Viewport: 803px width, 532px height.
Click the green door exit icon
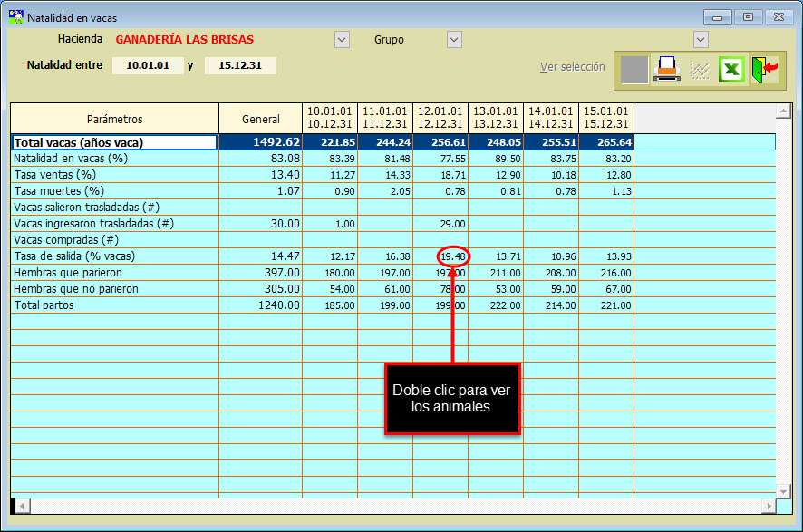click(764, 70)
